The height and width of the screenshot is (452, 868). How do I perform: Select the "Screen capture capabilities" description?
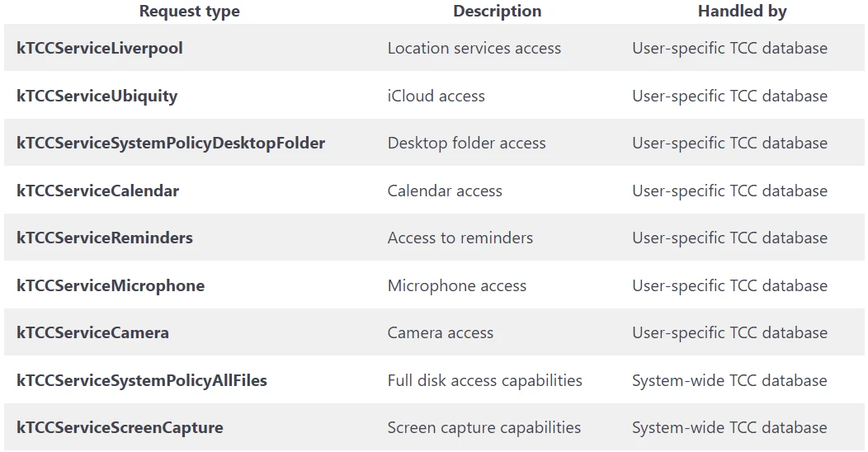click(x=484, y=427)
